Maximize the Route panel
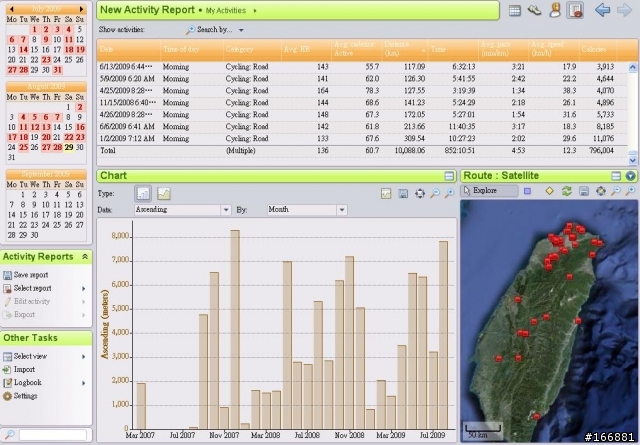The image size is (640, 445). click(616, 176)
